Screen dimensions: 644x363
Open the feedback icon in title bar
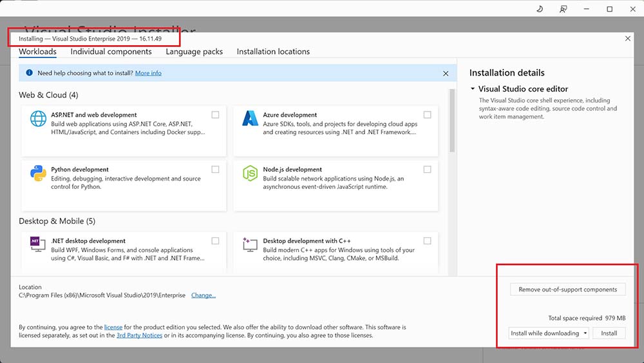point(563,8)
